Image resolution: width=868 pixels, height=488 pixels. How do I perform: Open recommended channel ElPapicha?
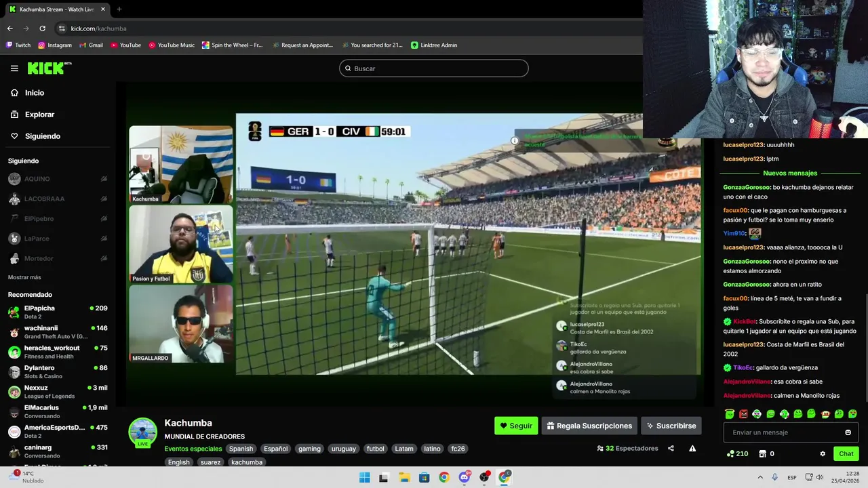(58, 312)
